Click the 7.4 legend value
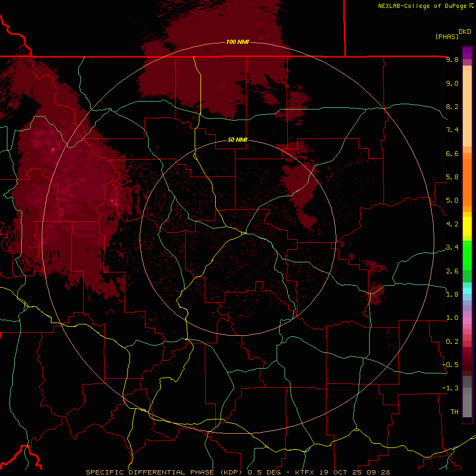The width and height of the screenshot is (476, 476). click(x=452, y=130)
